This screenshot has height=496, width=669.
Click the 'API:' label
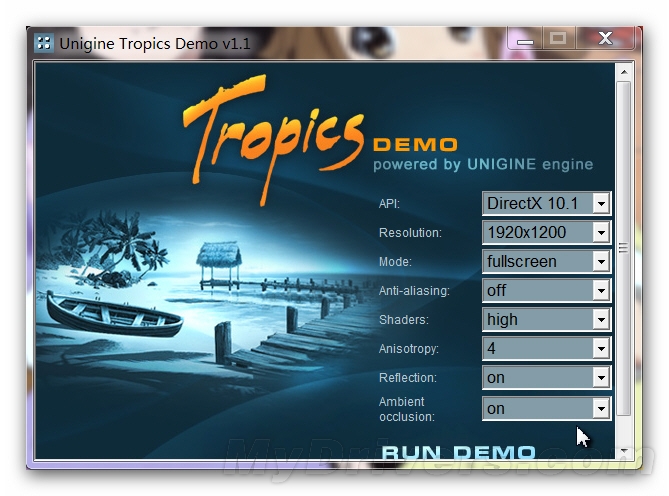tap(389, 204)
